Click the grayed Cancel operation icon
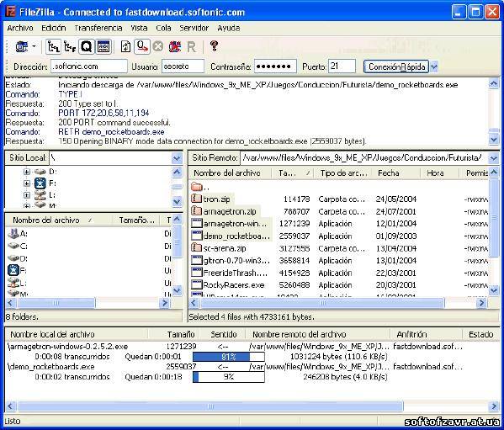 [158, 47]
